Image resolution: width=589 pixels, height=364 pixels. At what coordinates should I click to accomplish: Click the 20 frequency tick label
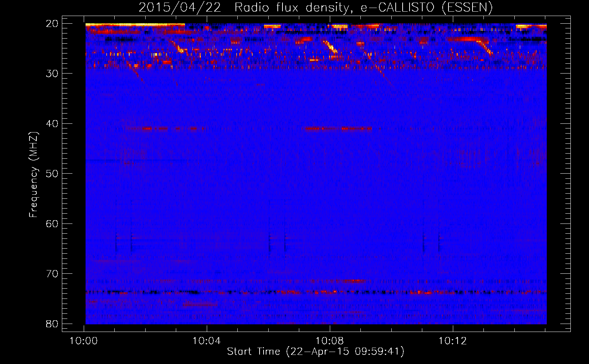(x=52, y=24)
